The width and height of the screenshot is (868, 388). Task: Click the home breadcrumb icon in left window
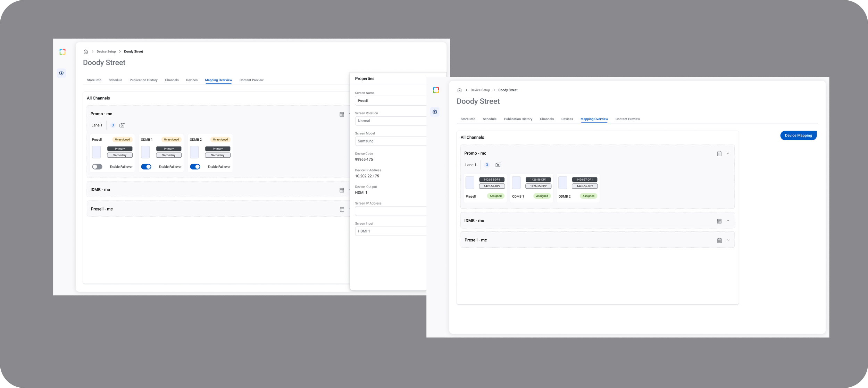coord(86,51)
